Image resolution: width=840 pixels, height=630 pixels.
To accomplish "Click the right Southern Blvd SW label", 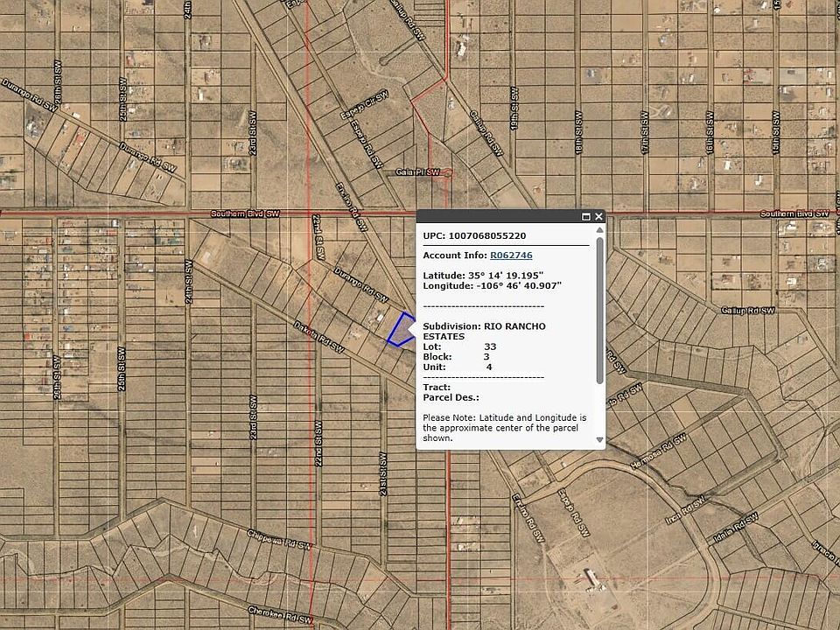I will (x=794, y=213).
